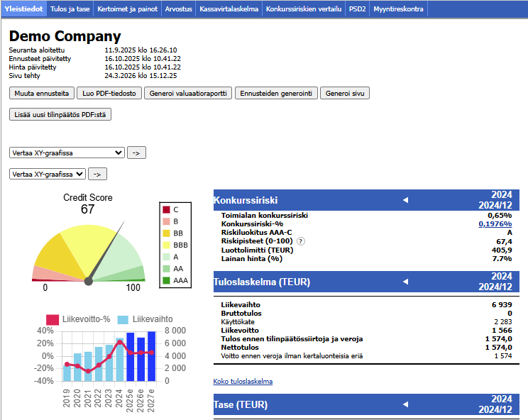Click the left arrow in Tuloslaskelma (TEUR) header
The image size is (528, 420).
click(x=405, y=282)
